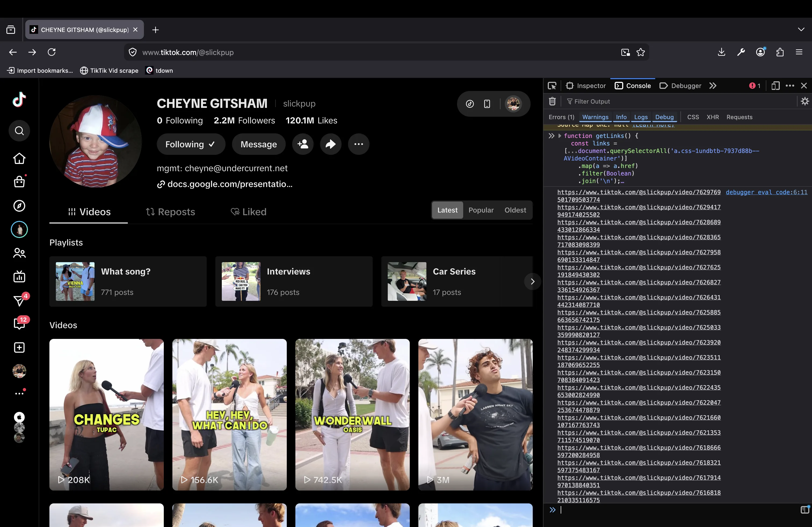
Task: Open the inbox messages icon with 12 badge
Action: (x=19, y=324)
